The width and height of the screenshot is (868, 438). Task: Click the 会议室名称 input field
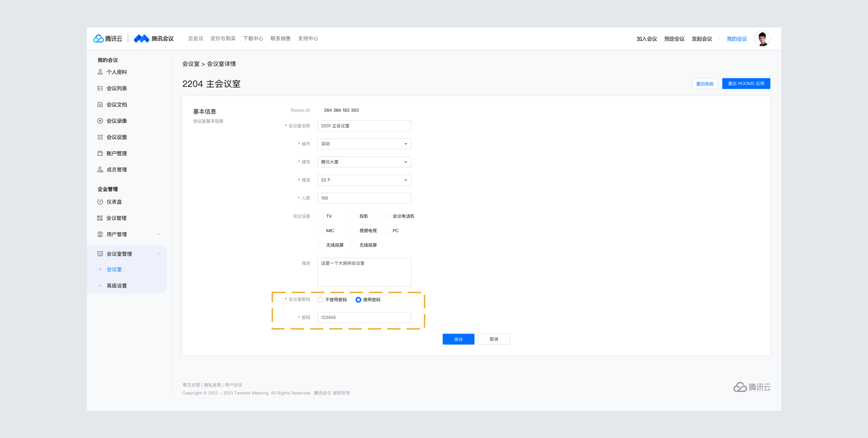click(364, 126)
